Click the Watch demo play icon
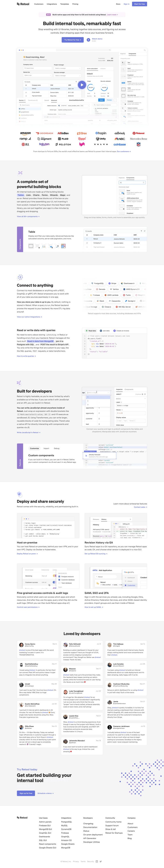 (88, 40)
